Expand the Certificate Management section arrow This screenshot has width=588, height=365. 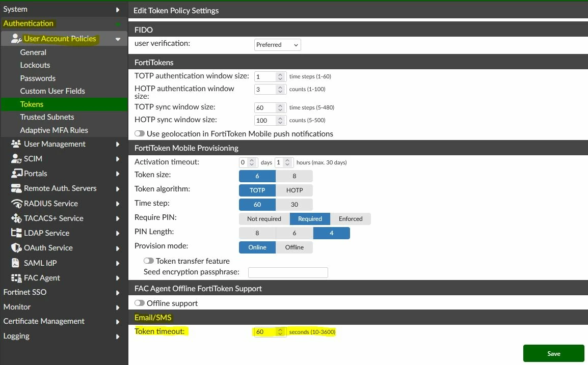click(x=117, y=322)
